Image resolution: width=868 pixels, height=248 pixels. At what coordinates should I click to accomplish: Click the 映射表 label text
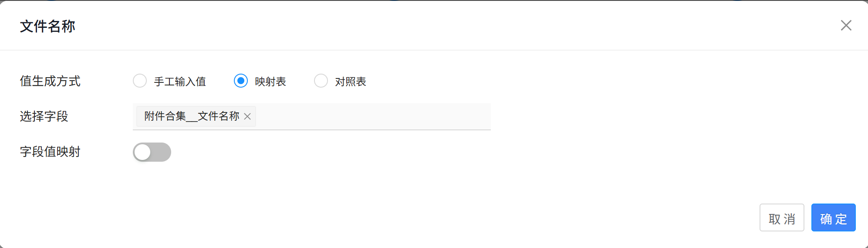[x=270, y=82]
